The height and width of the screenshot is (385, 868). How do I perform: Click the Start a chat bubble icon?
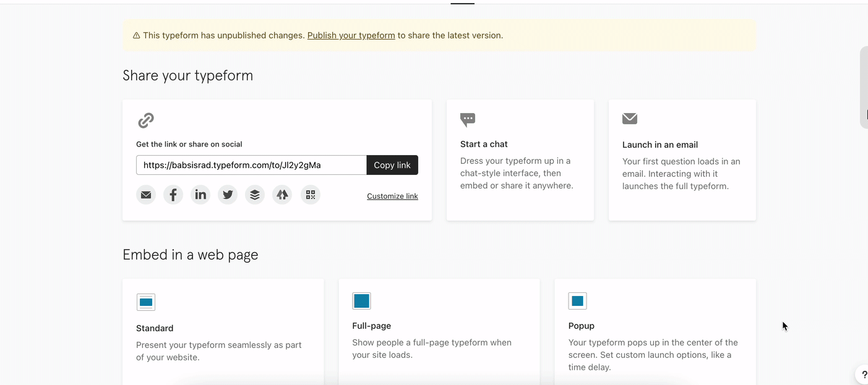(x=468, y=119)
